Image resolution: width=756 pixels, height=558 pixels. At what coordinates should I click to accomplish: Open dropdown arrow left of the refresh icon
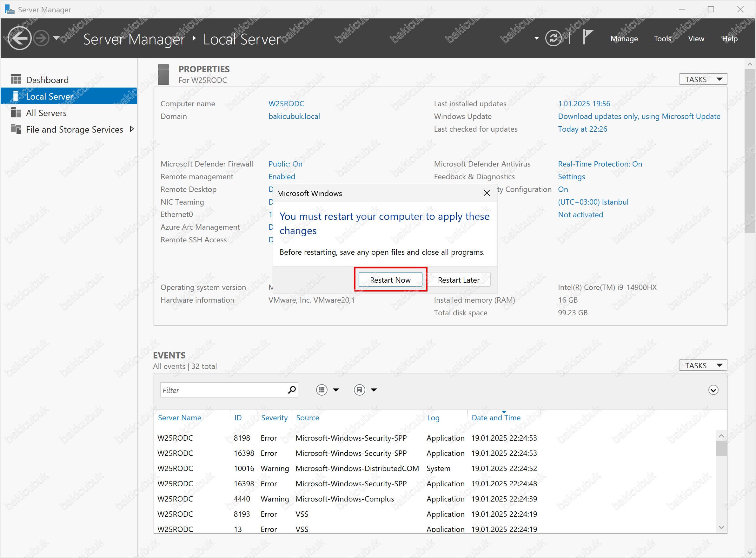point(536,38)
